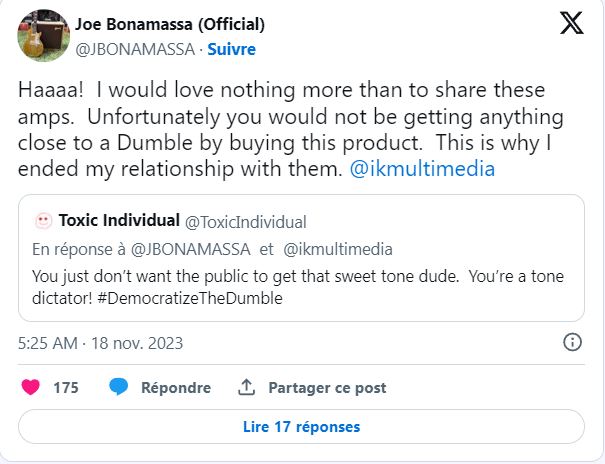Screen dimensions: 605x464
Task: Open the blue @ikmultimedia mention
Action: (x=437, y=169)
